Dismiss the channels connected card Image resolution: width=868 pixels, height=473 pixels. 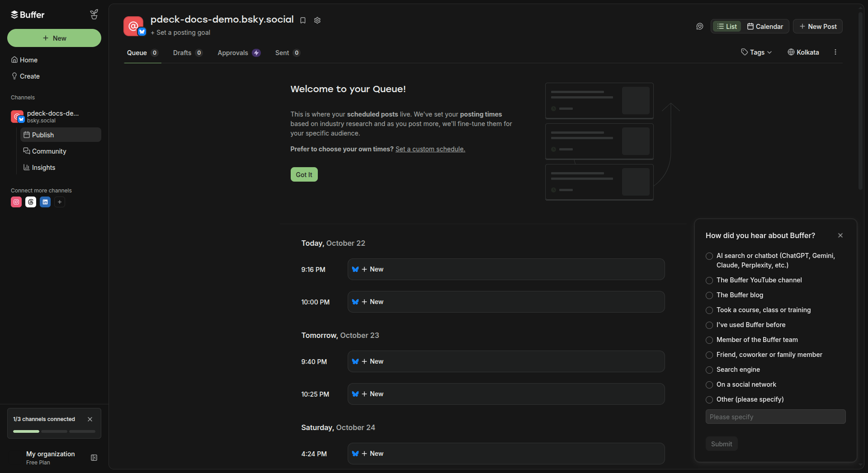(x=90, y=419)
